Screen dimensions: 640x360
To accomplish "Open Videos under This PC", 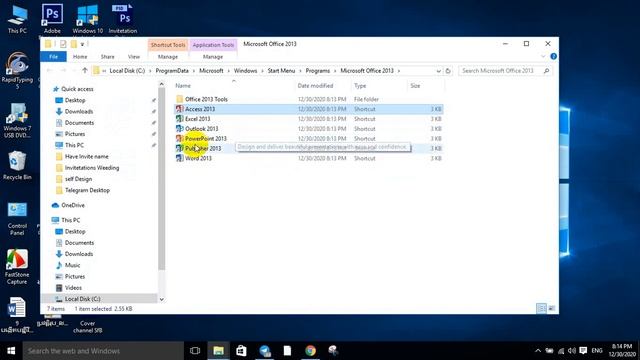I will 73,288.
